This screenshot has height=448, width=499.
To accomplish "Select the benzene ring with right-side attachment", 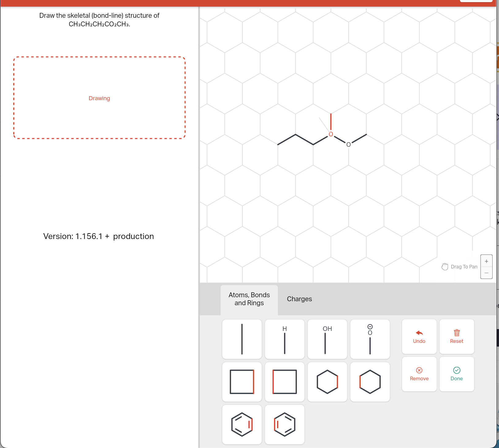I will point(242,425).
